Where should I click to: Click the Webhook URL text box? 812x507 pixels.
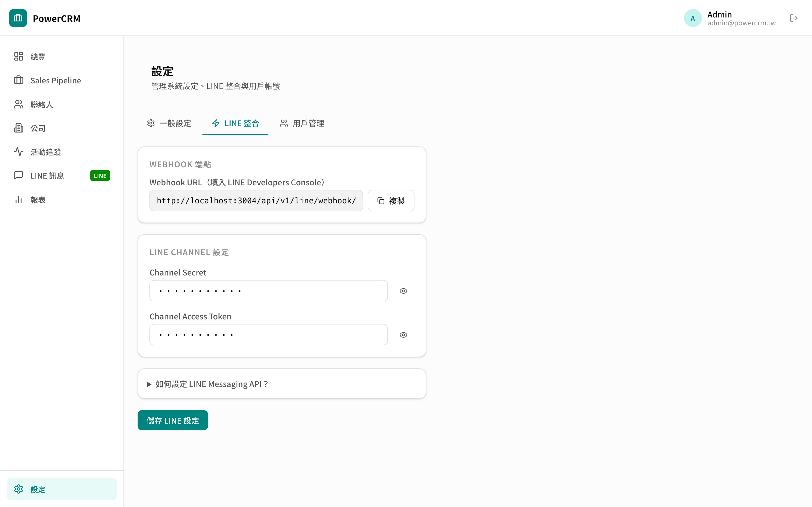click(256, 201)
